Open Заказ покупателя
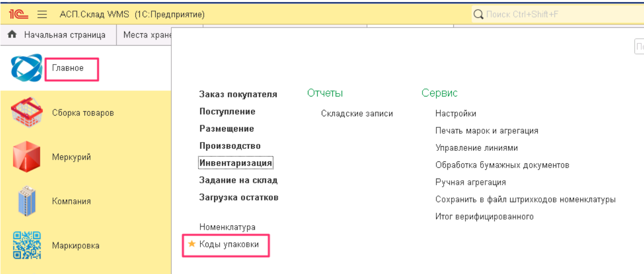Viewport: 644px width, 274px height. [x=238, y=94]
